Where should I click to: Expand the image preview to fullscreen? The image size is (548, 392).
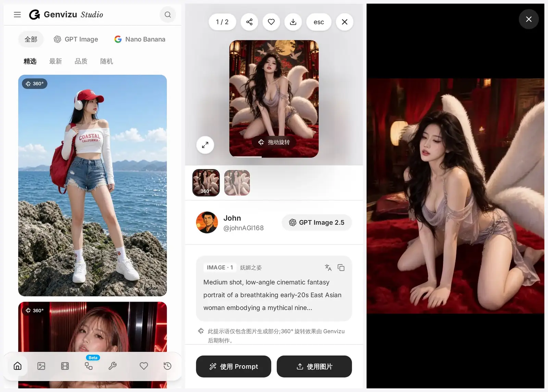(205, 145)
